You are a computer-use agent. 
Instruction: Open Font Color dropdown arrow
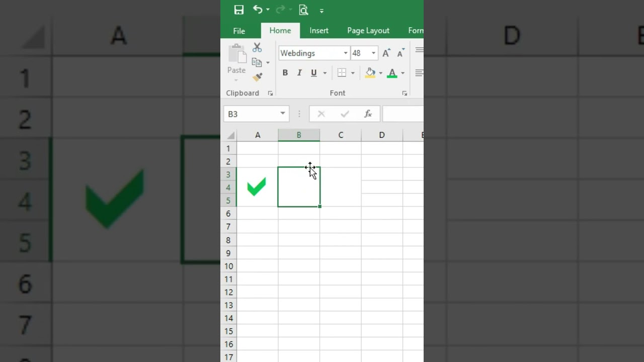(x=403, y=73)
